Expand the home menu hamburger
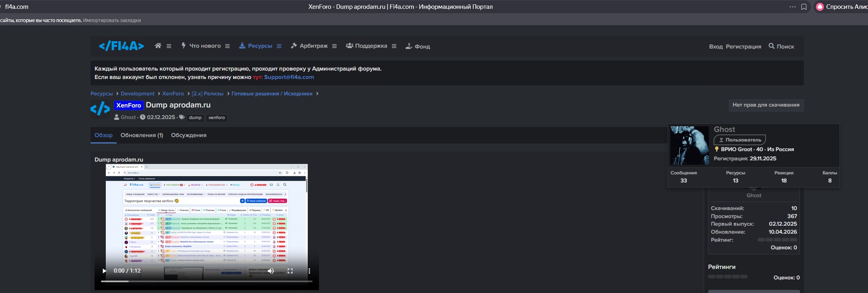 point(169,46)
